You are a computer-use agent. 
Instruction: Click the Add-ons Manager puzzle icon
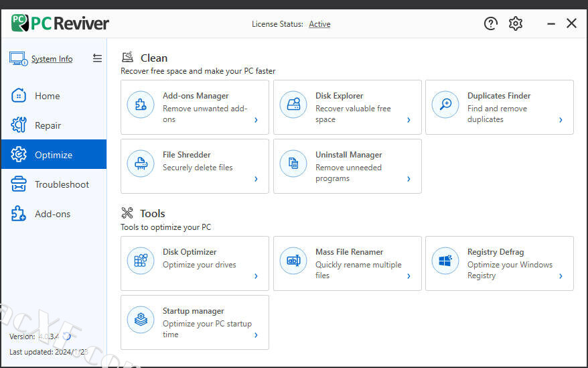coord(141,105)
